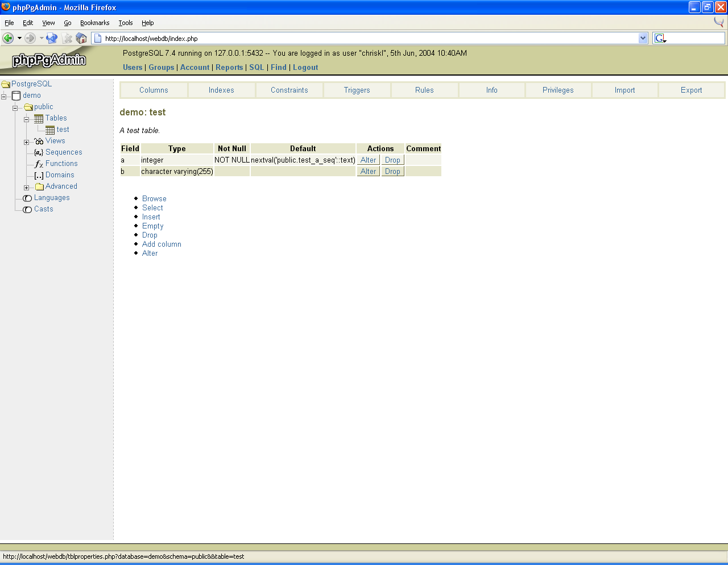This screenshot has width=728, height=565.
Task: Open the File menu
Action: pyautogui.click(x=9, y=23)
